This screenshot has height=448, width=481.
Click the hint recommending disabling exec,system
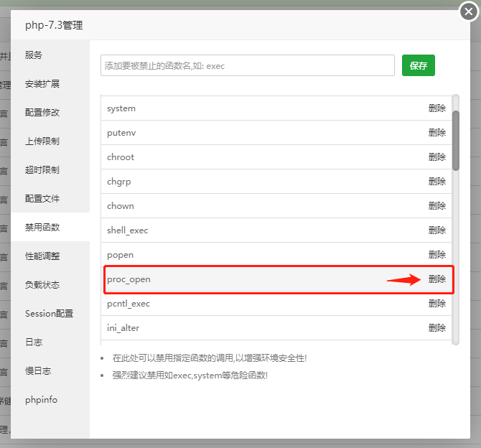click(x=190, y=375)
